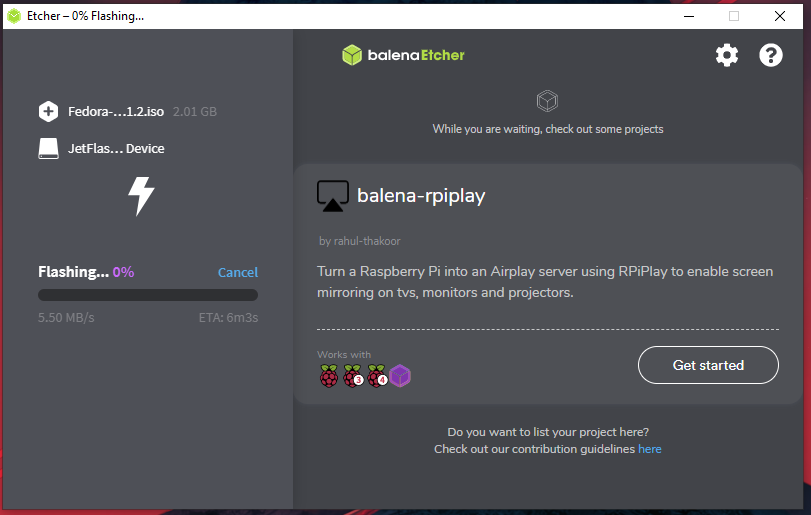Close the Etcher window
Image resolution: width=811 pixels, height=515 pixels.
pyautogui.click(x=780, y=16)
